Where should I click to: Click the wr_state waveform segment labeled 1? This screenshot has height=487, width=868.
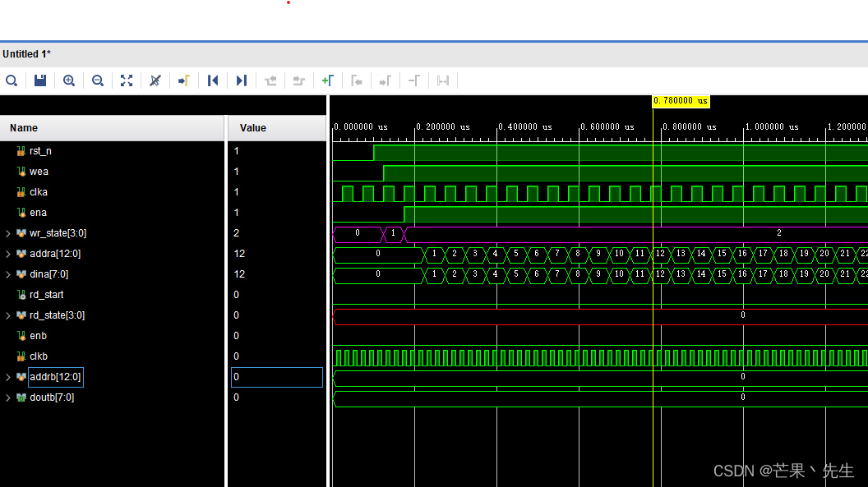pyautogui.click(x=393, y=233)
